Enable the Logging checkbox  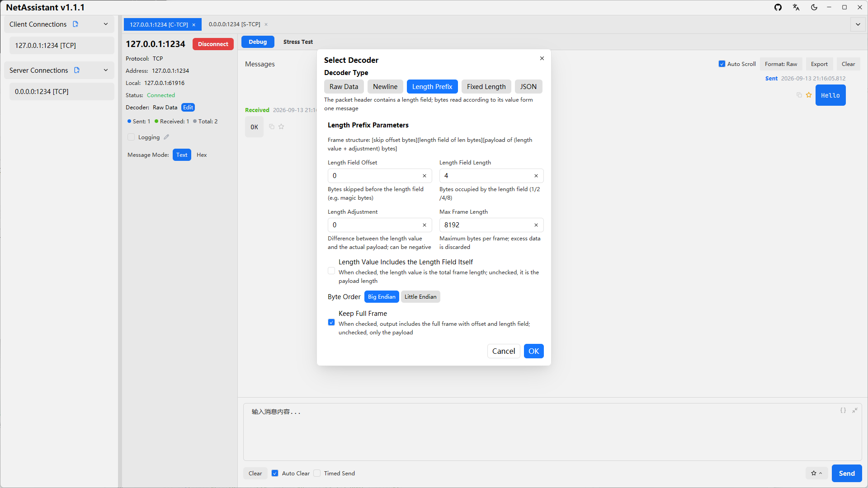[131, 137]
